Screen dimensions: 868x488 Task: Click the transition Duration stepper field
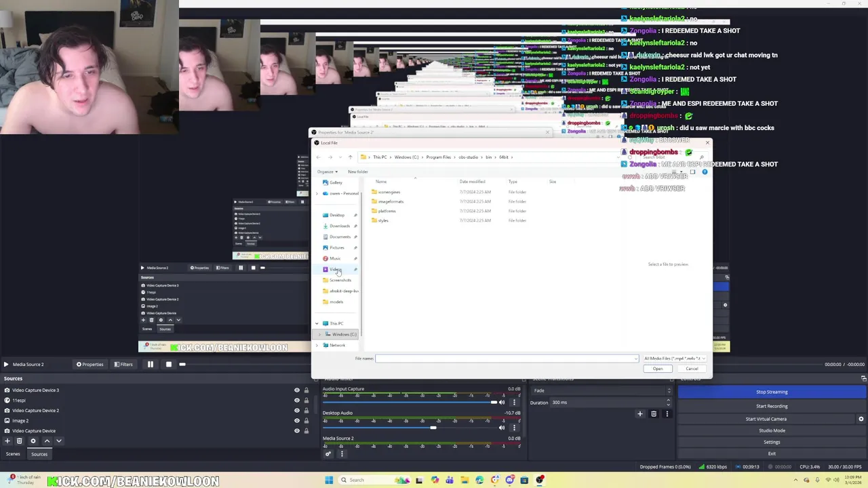point(611,403)
